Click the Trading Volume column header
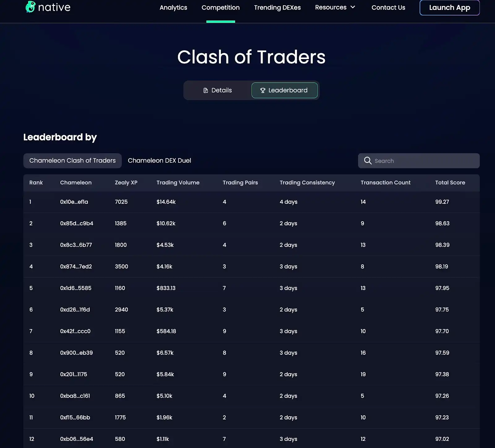Image resolution: width=495 pixels, height=448 pixels. click(x=178, y=183)
